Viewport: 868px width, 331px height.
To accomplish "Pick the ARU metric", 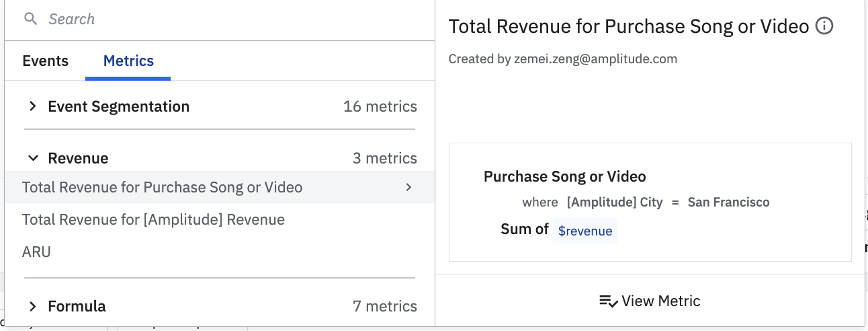I will point(36,252).
